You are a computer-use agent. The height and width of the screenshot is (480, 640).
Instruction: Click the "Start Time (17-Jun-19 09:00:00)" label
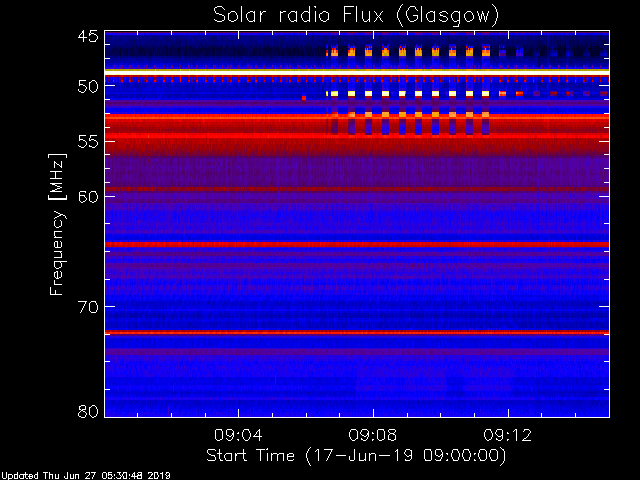point(356,455)
